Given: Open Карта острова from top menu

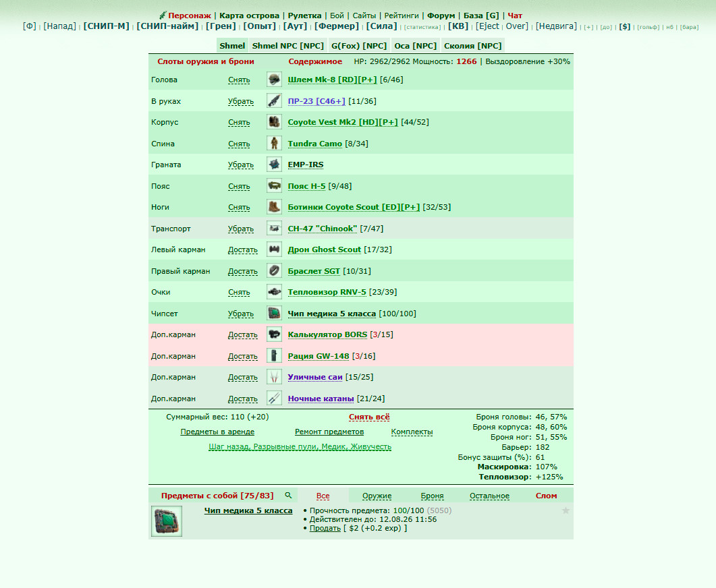Looking at the screenshot, I should [249, 16].
